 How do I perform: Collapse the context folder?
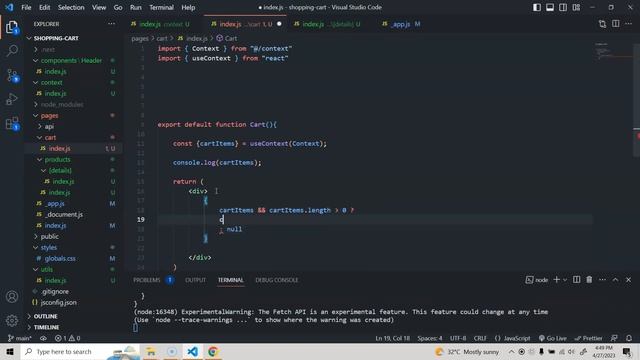[51, 82]
